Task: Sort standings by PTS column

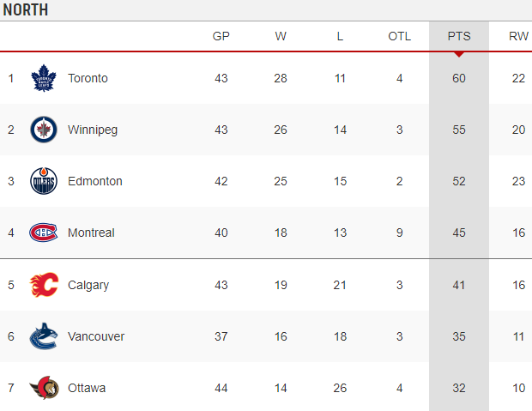Action: (459, 36)
